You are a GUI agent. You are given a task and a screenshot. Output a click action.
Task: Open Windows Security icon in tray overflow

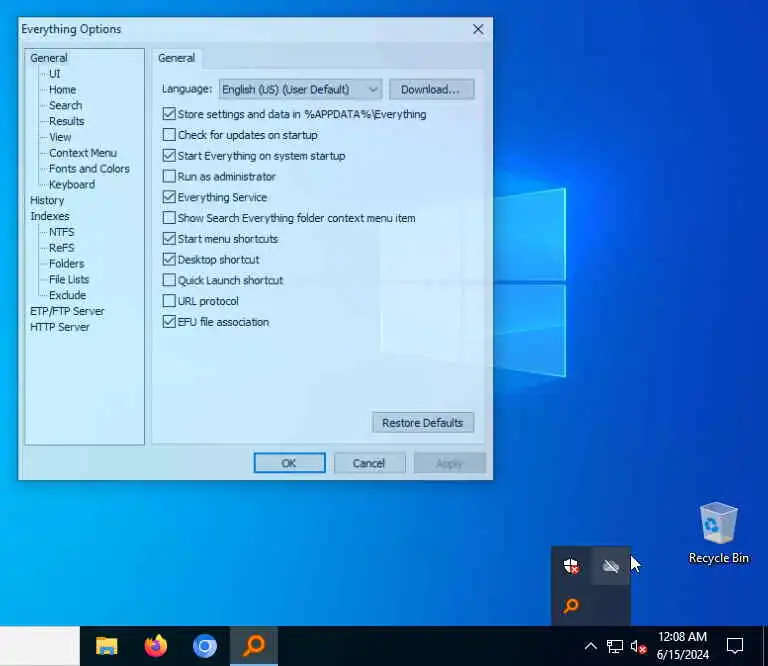(571, 566)
